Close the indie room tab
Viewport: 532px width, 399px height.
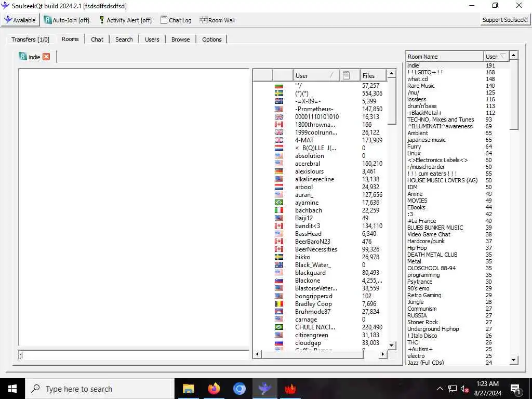46,57
